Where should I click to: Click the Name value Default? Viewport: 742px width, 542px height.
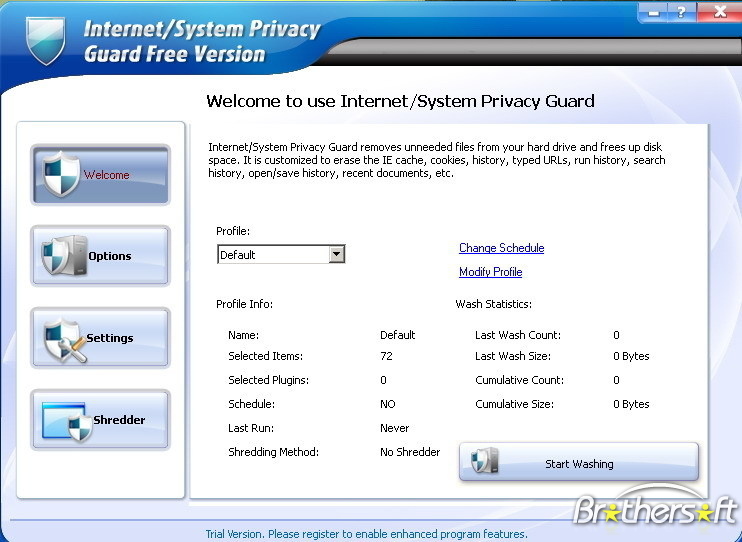(x=398, y=335)
